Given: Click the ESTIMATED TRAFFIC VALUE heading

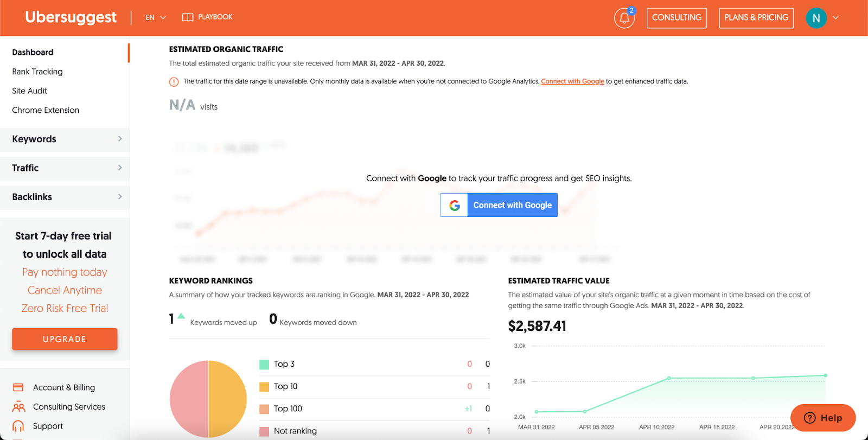Looking at the screenshot, I should pos(559,280).
